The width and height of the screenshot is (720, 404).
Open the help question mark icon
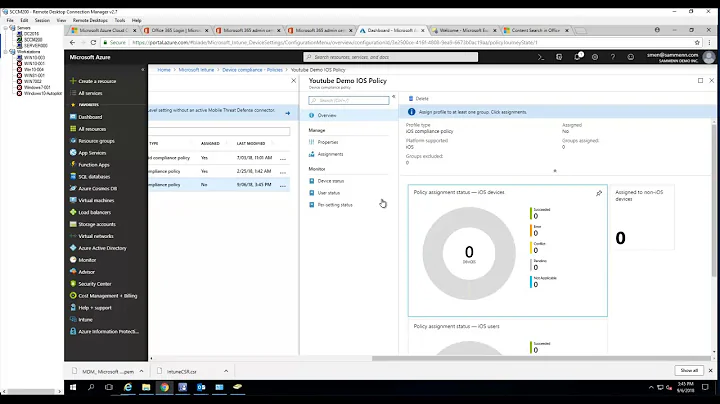click(x=613, y=57)
